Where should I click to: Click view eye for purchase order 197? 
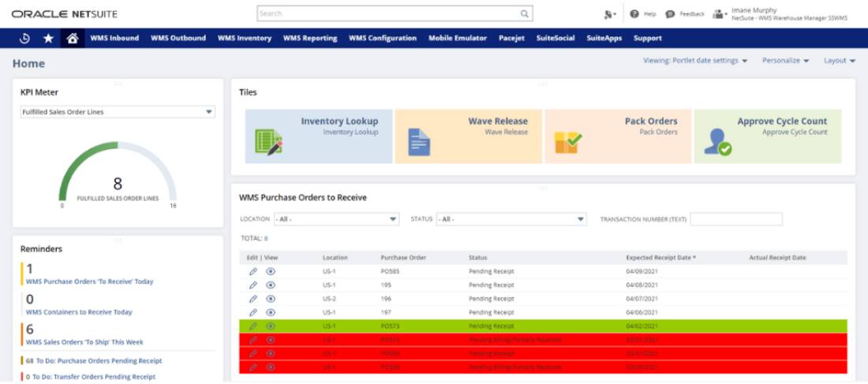271,312
